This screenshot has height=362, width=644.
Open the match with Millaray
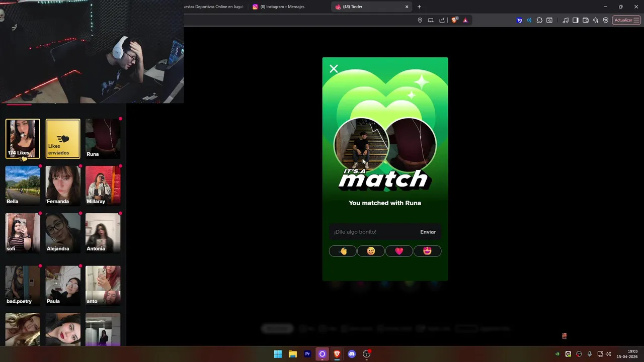click(x=103, y=186)
